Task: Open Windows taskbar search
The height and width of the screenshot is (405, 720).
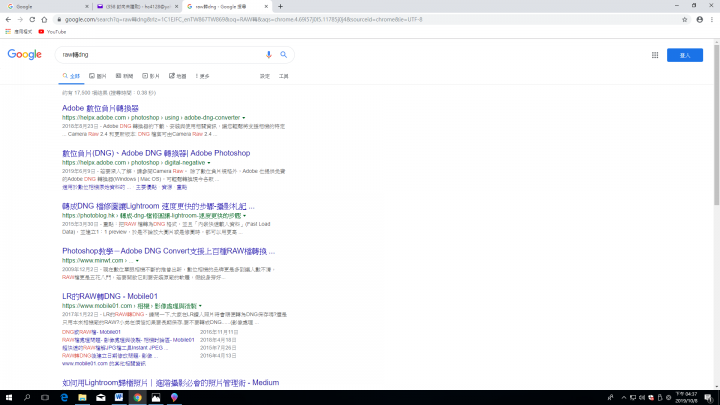Action: (27, 398)
